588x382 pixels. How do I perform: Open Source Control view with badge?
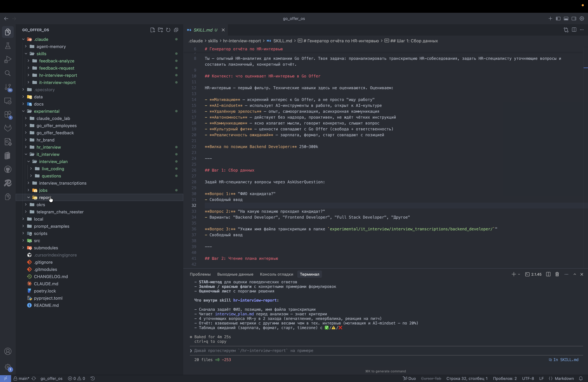8,87
